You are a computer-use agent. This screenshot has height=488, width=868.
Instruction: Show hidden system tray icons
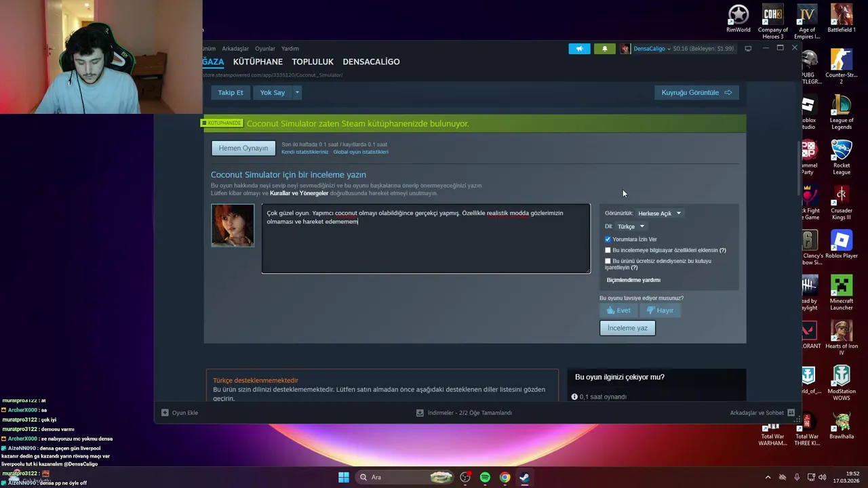(x=768, y=477)
